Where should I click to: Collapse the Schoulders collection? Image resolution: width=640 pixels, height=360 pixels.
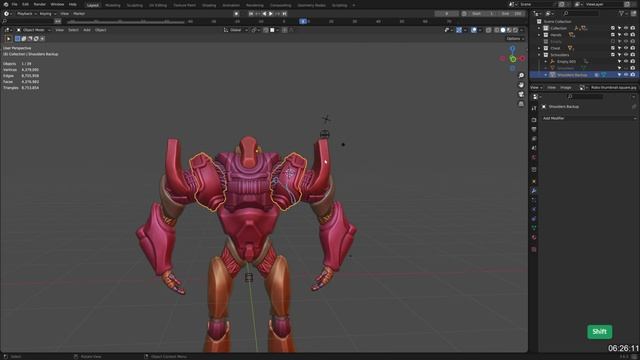tap(539, 55)
